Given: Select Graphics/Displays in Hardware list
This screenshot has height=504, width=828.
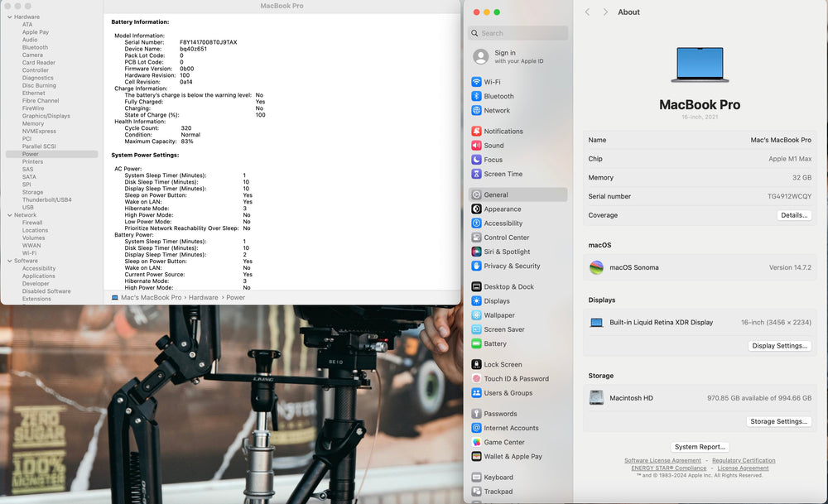Looking at the screenshot, I should click(x=46, y=116).
